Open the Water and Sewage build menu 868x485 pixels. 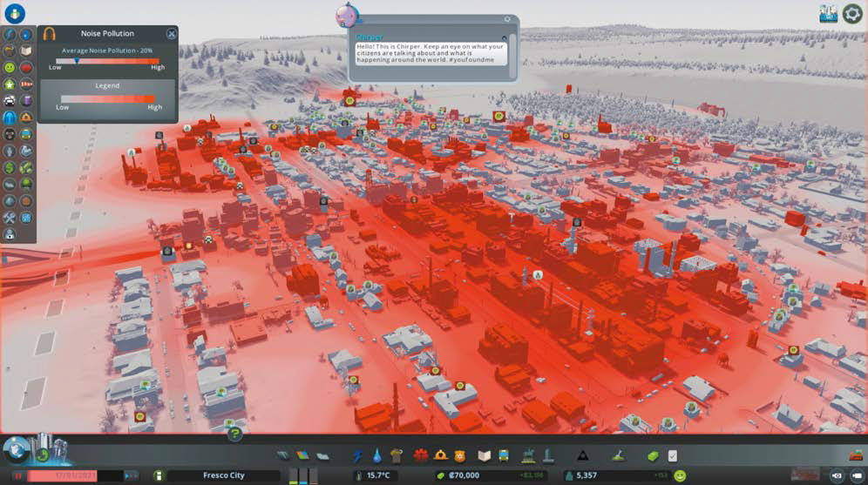pyautogui.click(x=377, y=456)
